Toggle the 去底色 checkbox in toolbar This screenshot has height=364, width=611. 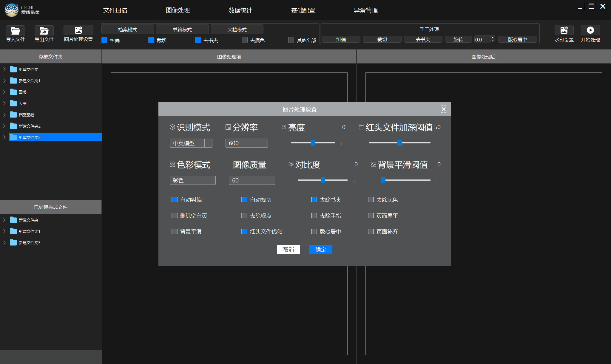coord(245,40)
